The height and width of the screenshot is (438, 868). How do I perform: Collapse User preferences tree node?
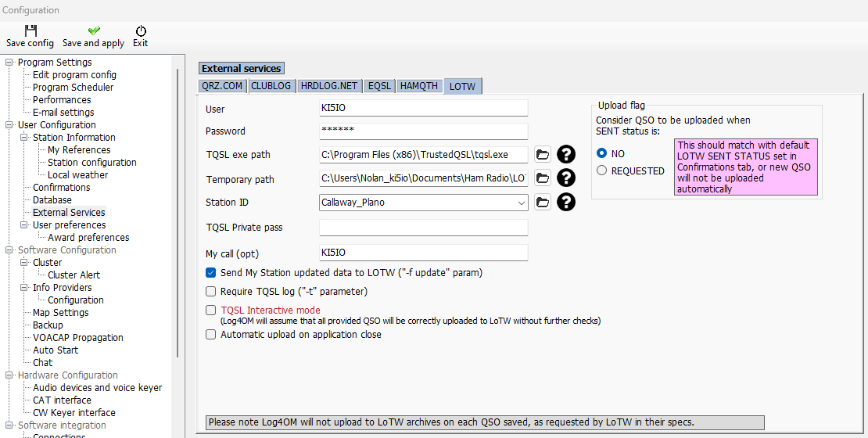coord(23,224)
